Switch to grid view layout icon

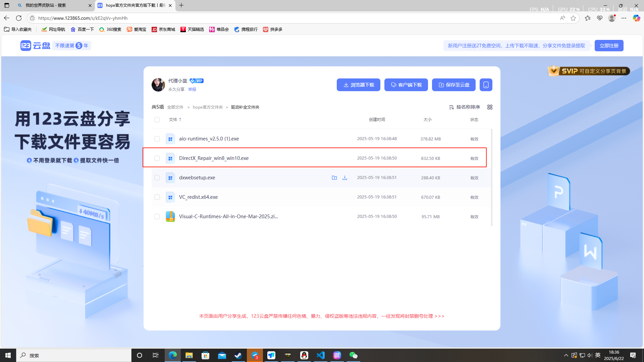click(490, 107)
